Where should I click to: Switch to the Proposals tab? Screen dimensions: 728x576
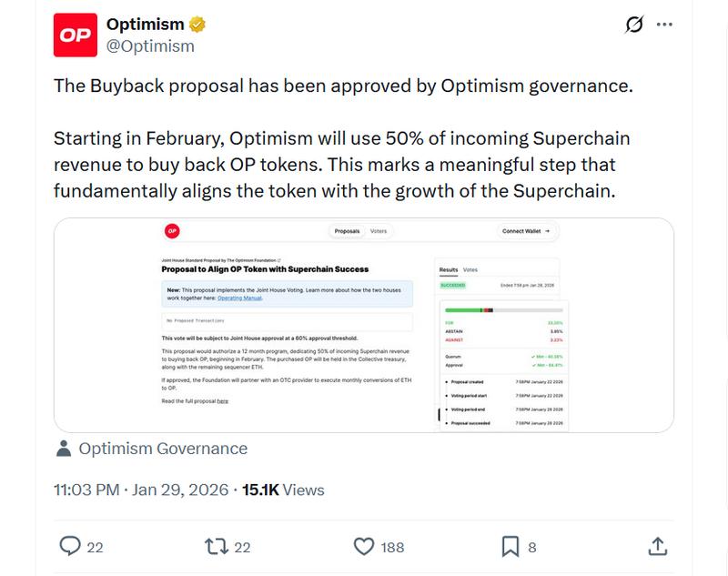click(x=348, y=230)
